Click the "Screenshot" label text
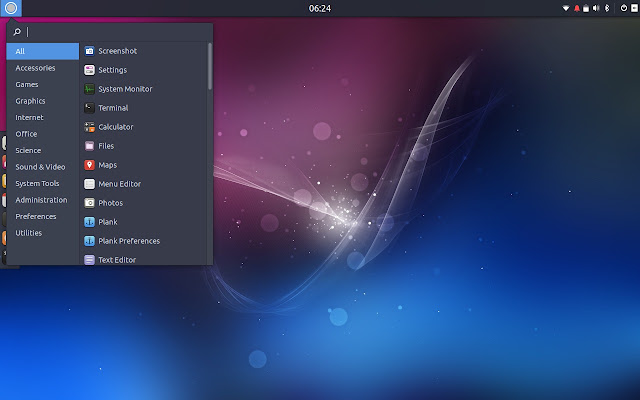This screenshot has width=640, height=400. 118,51
